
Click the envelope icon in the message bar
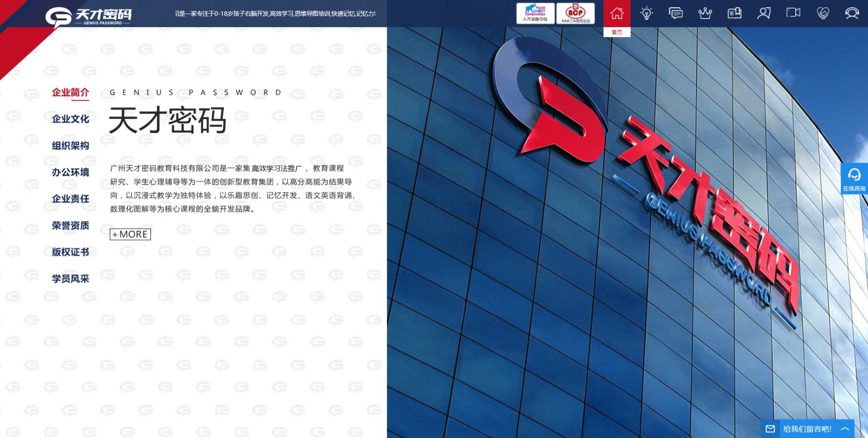click(770, 429)
